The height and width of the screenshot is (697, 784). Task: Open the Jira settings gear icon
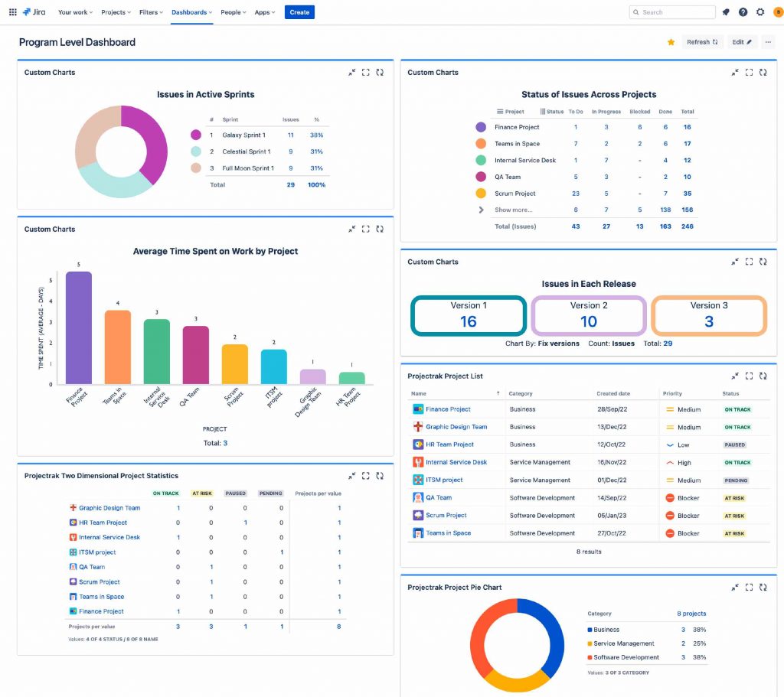759,11
